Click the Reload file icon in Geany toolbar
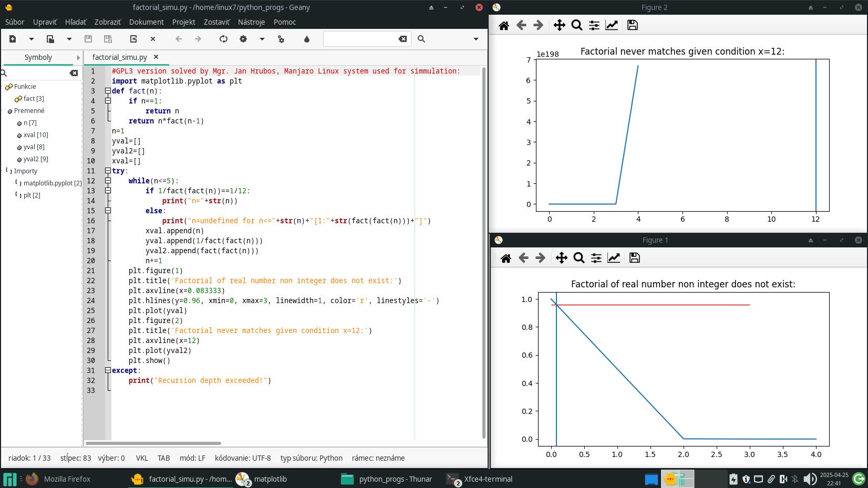 pyautogui.click(x=133, y=39)
